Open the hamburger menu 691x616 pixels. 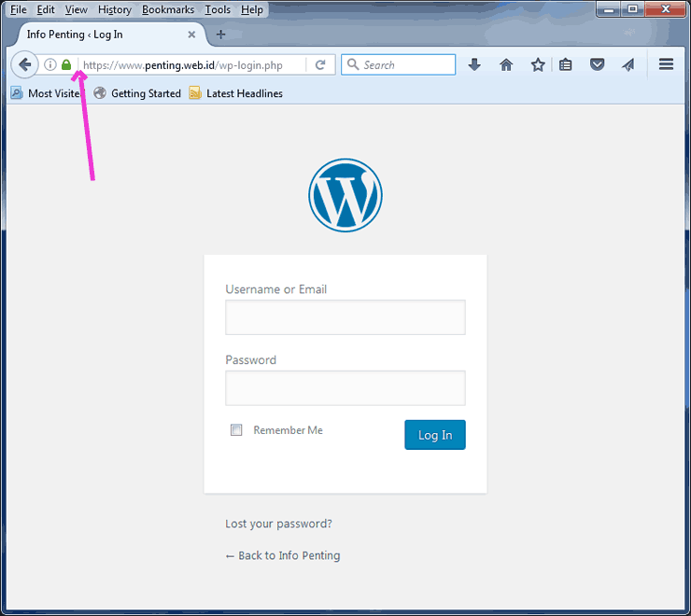coord(666,64)
